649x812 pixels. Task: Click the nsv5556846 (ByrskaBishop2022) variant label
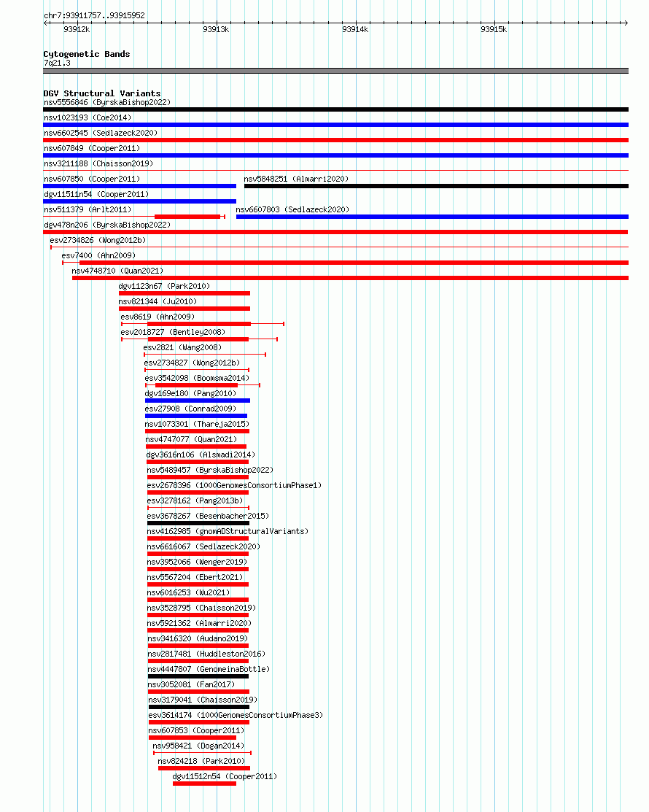[107, 103]
